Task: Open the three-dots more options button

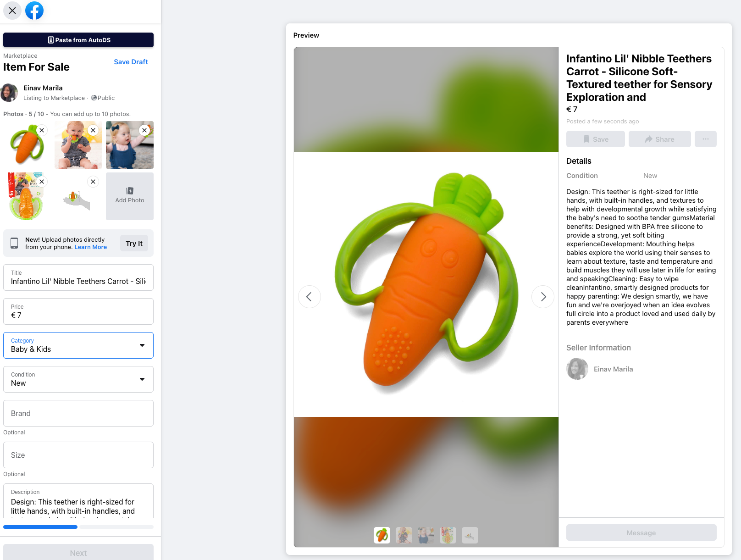Action: (706, 139)
